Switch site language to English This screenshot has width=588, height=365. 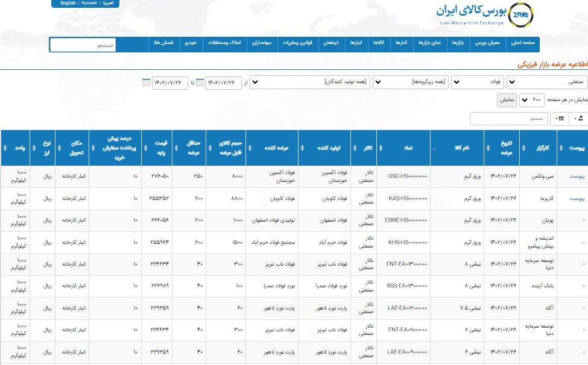[68, 3]
